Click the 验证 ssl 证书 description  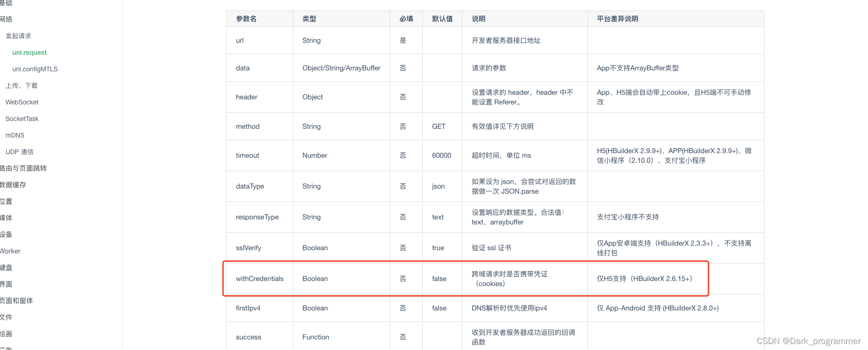[491, 248]
